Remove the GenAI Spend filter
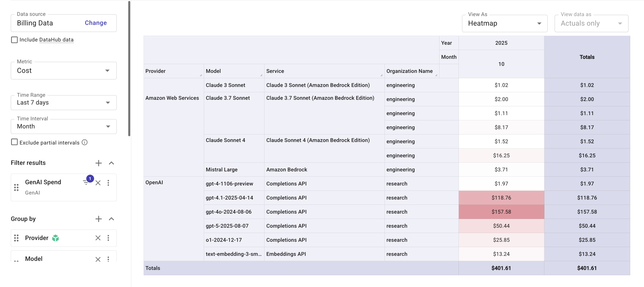Screen dimensions: 644x287 [98, 183]
